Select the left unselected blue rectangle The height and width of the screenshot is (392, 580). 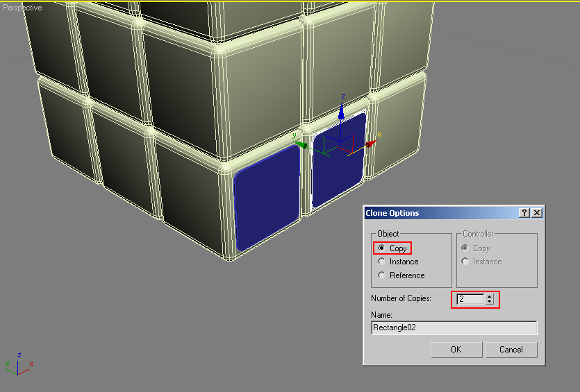point(267,198)
